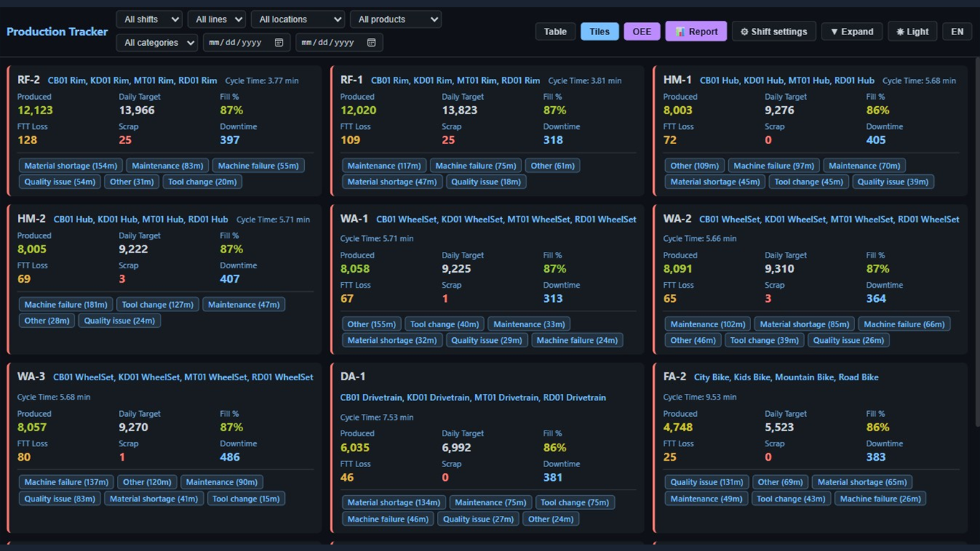Open the All shifts dropdown
The width and height of the screenshot is (980, 551).
coord(149,19)
